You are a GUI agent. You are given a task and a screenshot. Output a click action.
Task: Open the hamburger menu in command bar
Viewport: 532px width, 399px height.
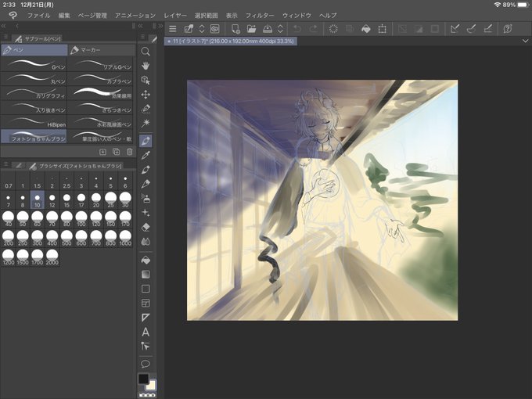173,29
